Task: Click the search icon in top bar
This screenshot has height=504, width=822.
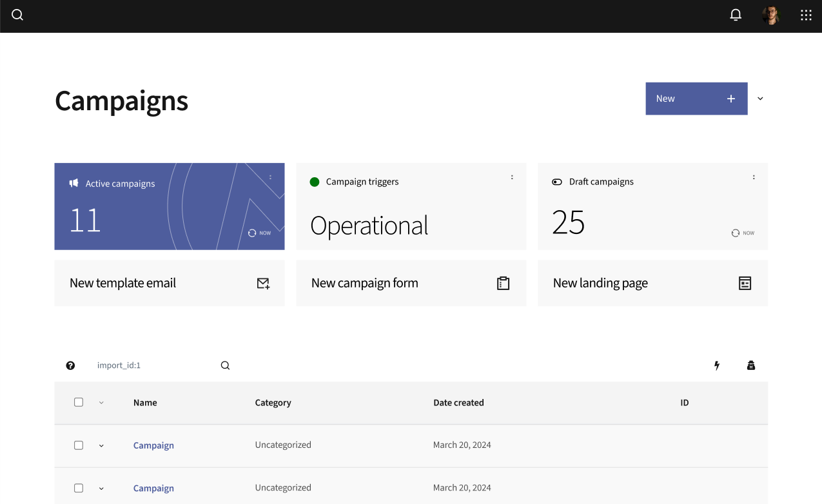Action: 17,15
